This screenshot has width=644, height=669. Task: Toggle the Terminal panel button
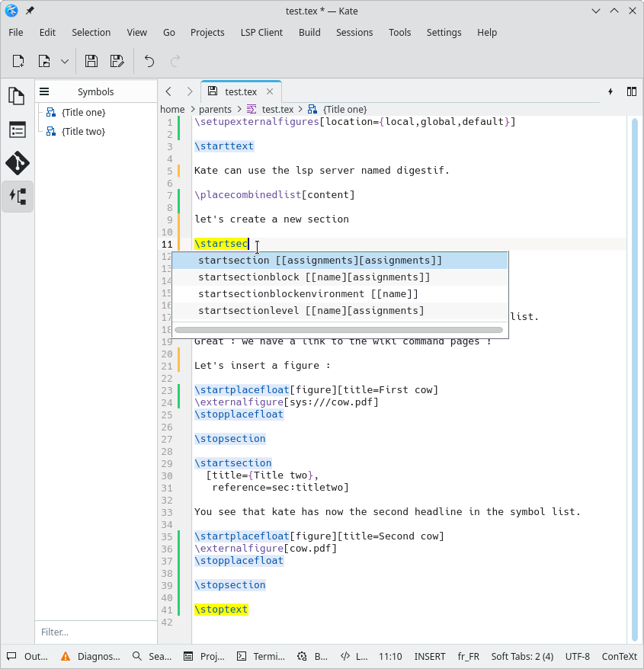coord(261,656)
